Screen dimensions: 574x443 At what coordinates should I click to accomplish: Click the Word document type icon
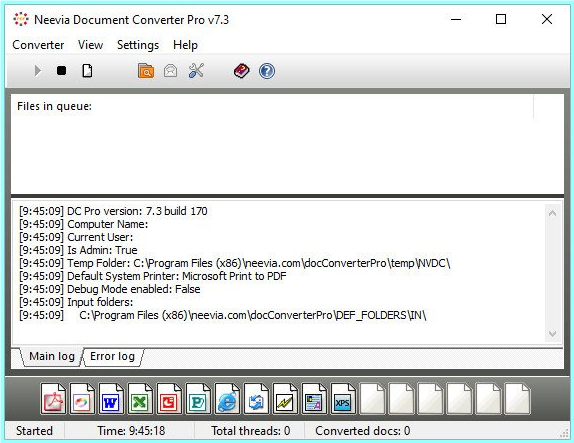(111, 399)
